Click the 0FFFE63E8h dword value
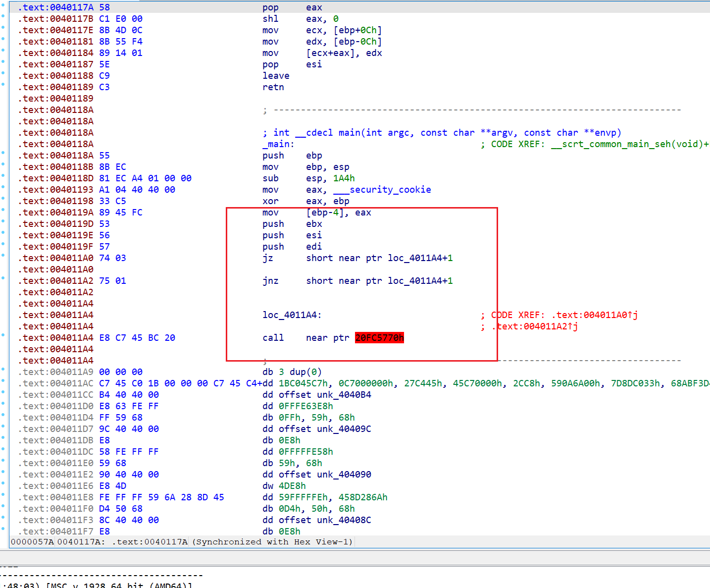Screen dimensions: 710x588 (x=306, y=406)
